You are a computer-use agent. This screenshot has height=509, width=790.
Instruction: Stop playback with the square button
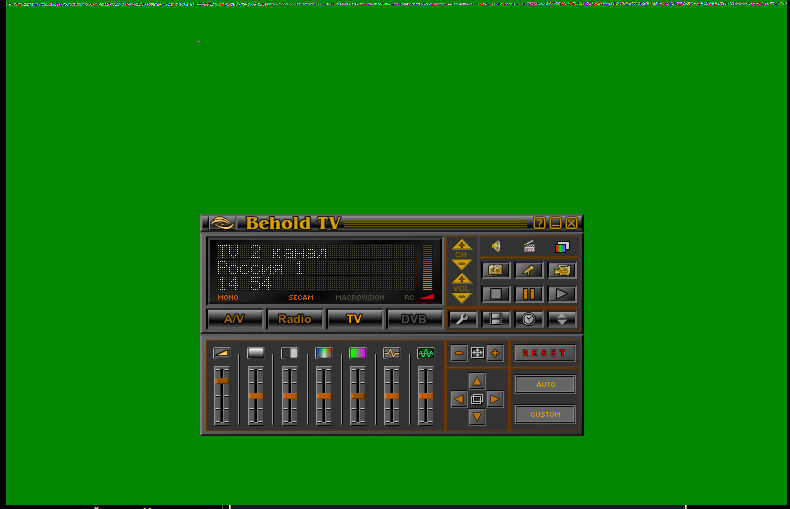coord(496,294)
